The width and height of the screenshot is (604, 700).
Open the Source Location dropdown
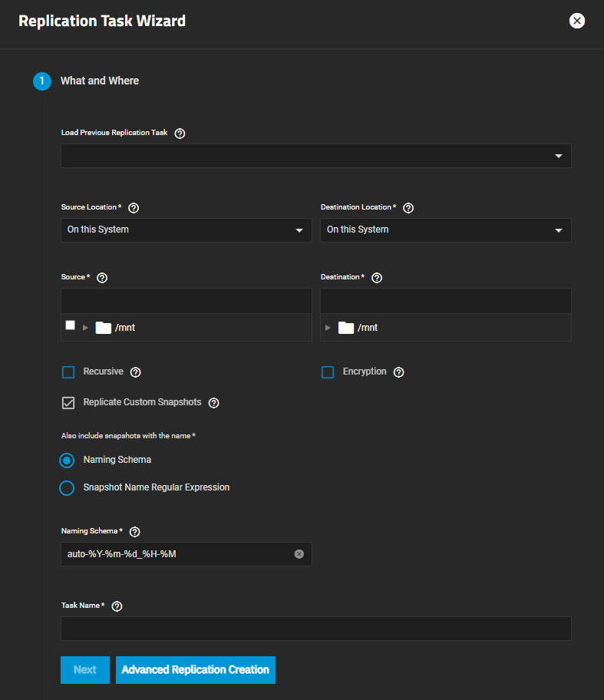[186, 230]
